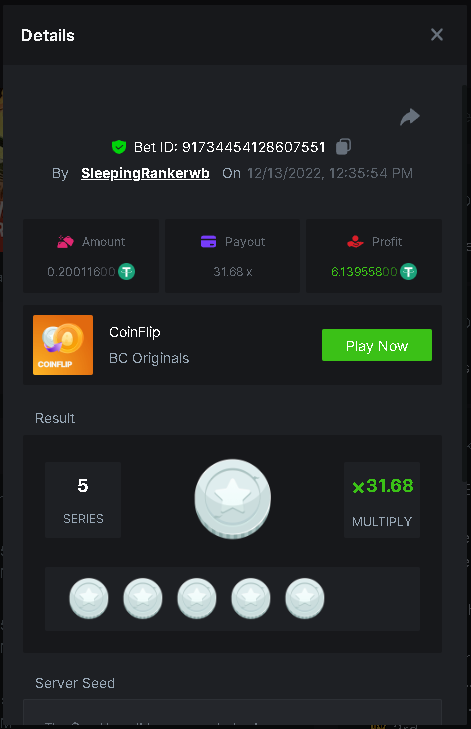This screenshot has width=471, height=729.
Task: Select the large result coin
Action: pos(232,499)
